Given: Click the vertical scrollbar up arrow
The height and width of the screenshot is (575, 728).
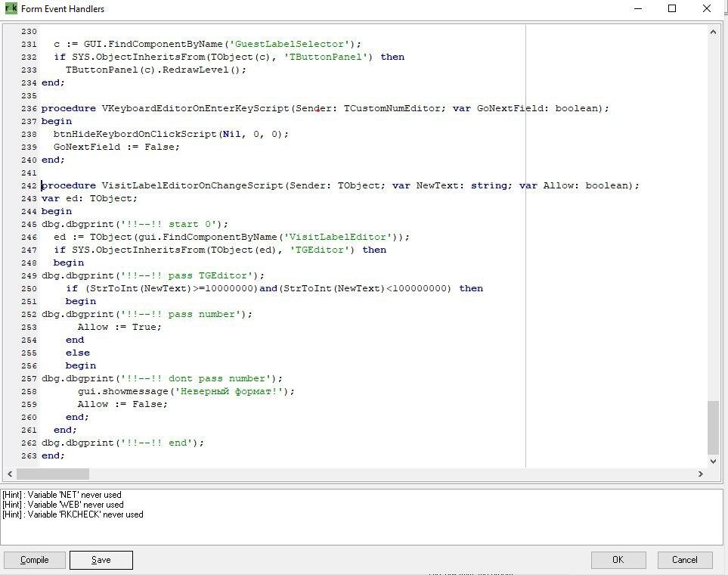Looking at the screenshot, I should pyautogui.click(x=713, y=32).
